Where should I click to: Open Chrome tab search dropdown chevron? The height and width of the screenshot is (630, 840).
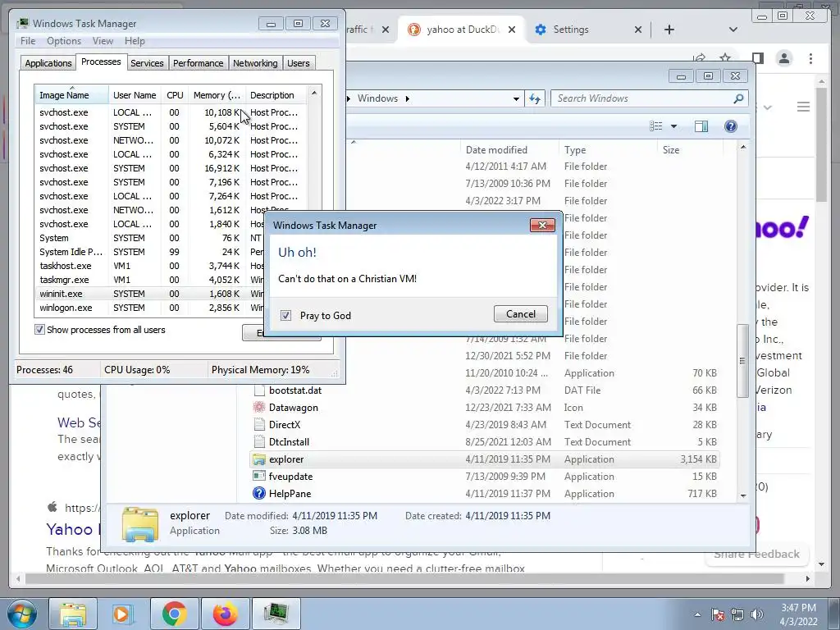[x=733, y=30]
